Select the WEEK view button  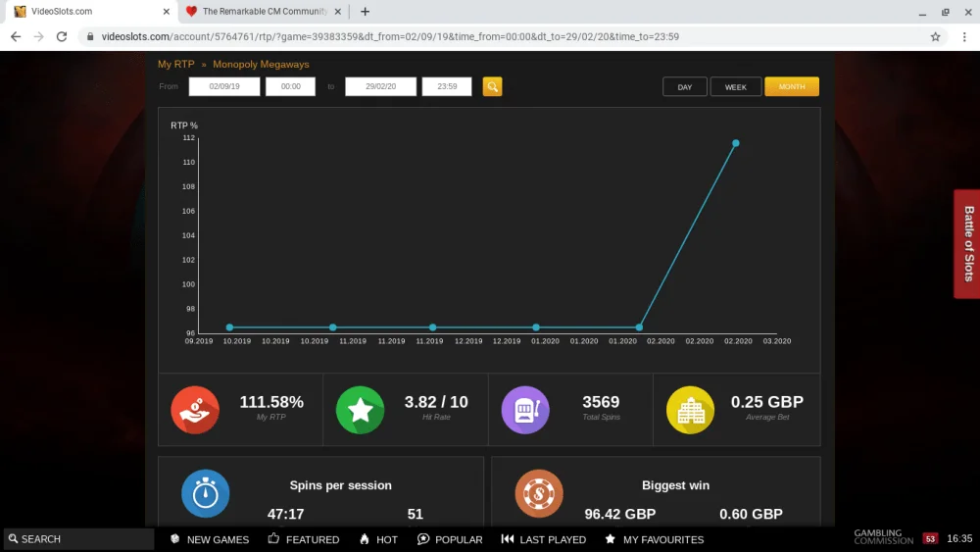click(736, 87)
